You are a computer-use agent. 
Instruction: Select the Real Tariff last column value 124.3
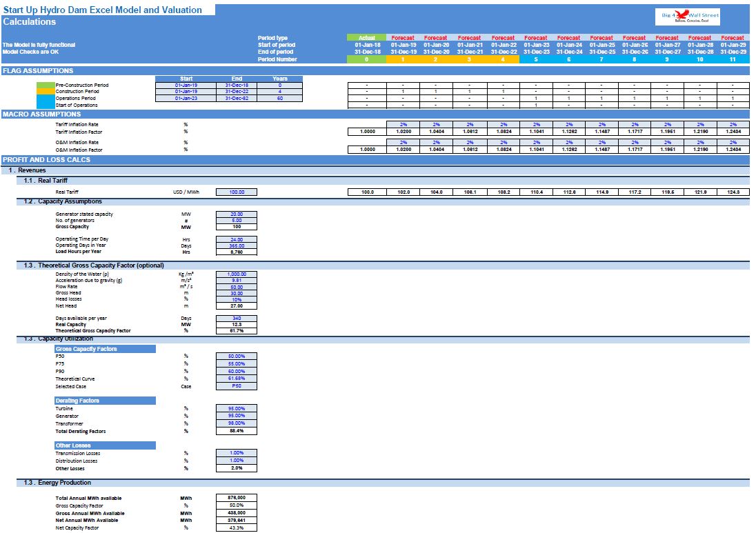(733, 192)
